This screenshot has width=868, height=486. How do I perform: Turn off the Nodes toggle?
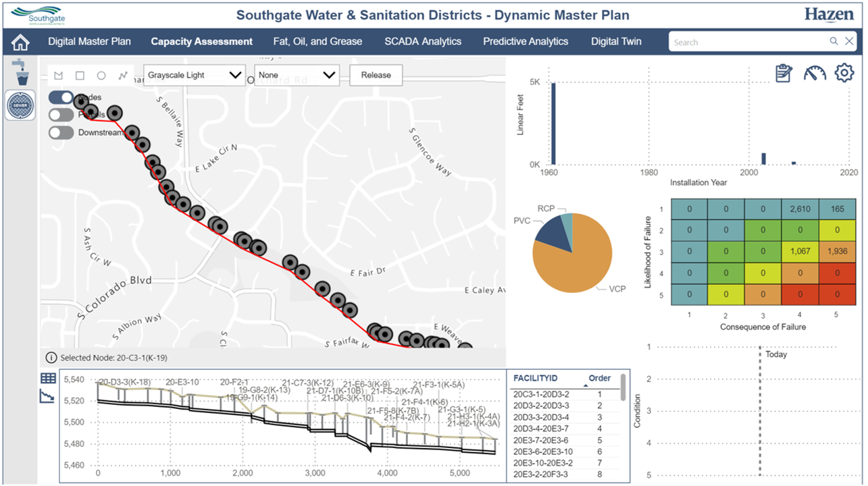61,98
